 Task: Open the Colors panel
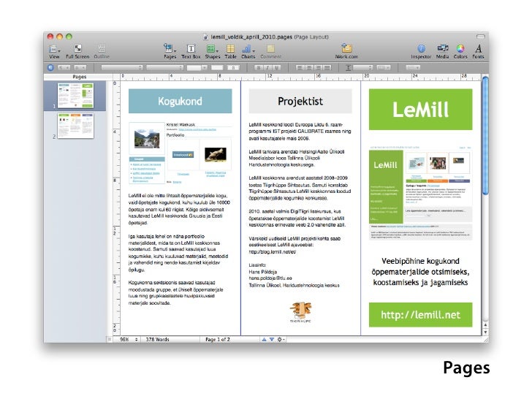click(x=460, y=52)
